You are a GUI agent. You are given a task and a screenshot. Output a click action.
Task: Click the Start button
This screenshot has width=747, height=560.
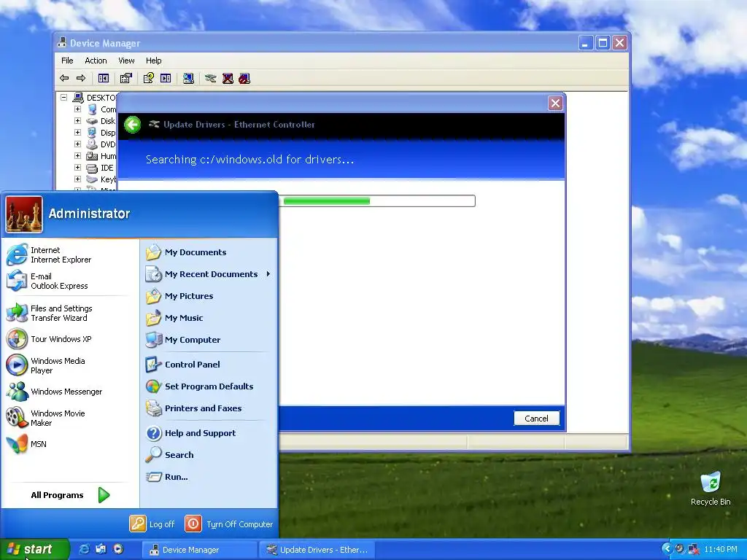34,549
